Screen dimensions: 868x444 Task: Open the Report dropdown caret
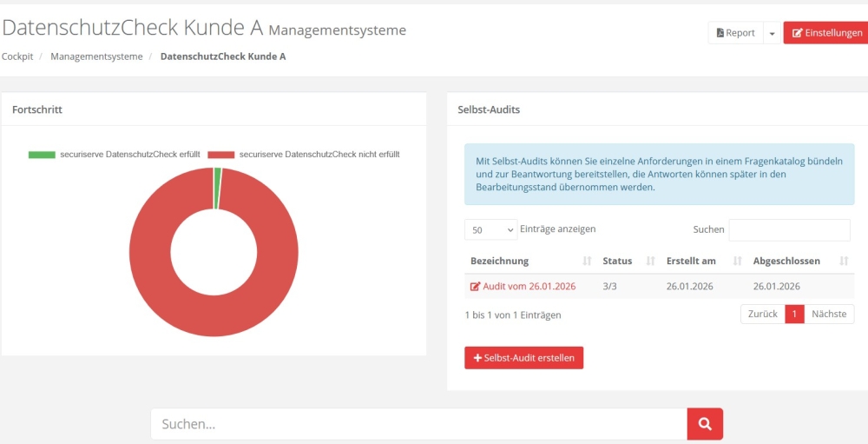(x=772, y=33)
